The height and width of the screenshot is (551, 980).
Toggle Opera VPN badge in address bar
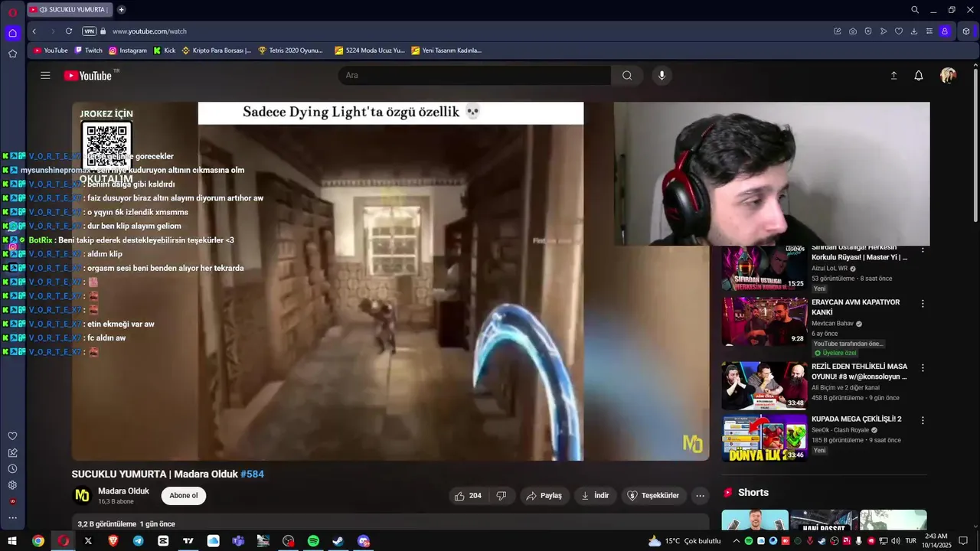pos(89,31)
